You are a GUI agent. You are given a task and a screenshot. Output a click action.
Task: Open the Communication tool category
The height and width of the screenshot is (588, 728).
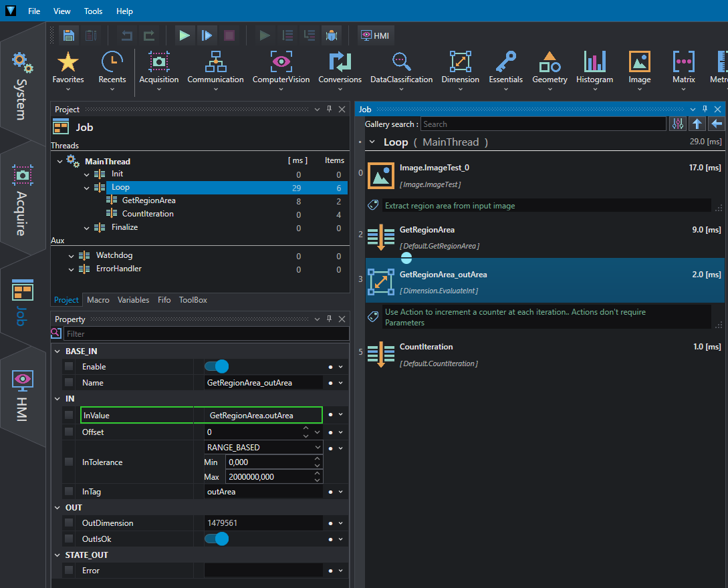[215, 71]
